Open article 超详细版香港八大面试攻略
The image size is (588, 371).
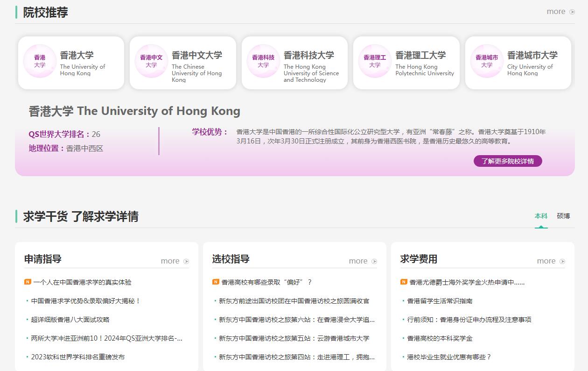pos(70,320)
